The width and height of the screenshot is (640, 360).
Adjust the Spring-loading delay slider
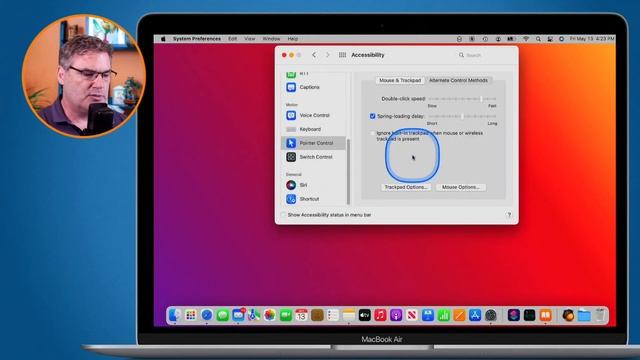point(462,116)
